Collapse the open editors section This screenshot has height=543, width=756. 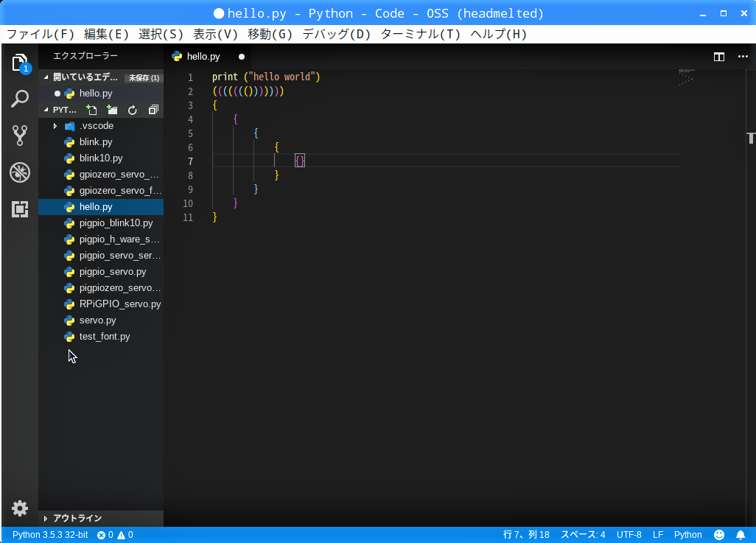pos(46,77)
